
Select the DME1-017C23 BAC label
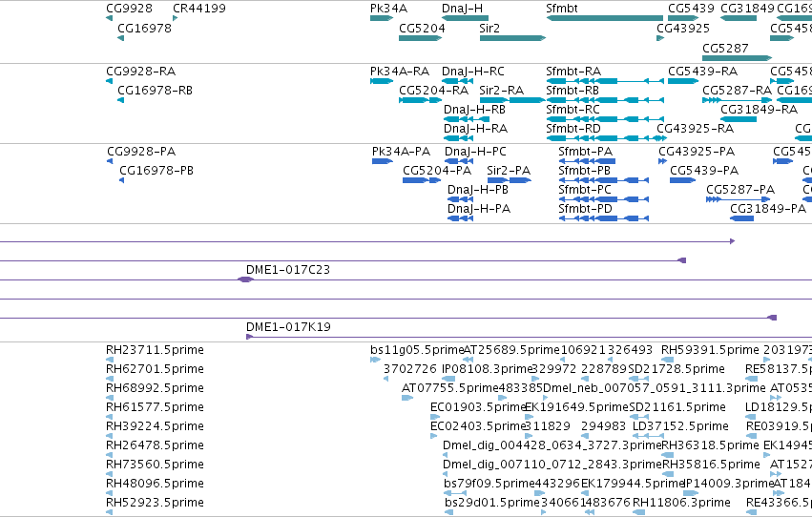coord(288,270)
